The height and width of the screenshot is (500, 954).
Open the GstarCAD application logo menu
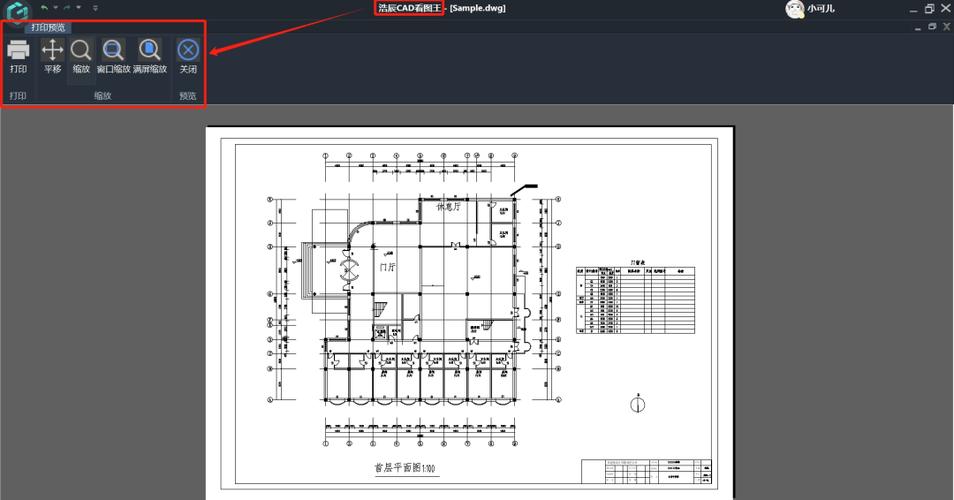pyautogui.click(x=16, y=13)
